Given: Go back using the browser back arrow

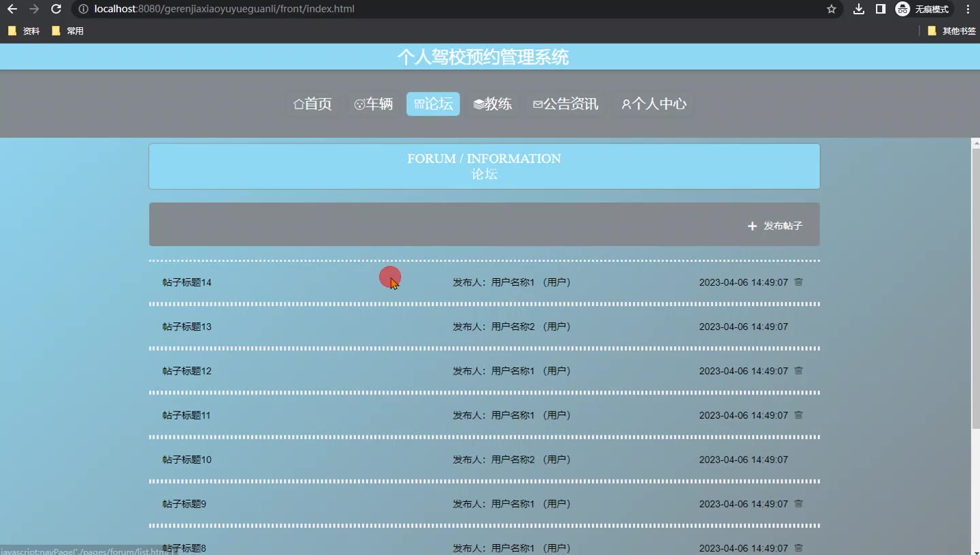Looking at the screenshot, I should point(12,9).
